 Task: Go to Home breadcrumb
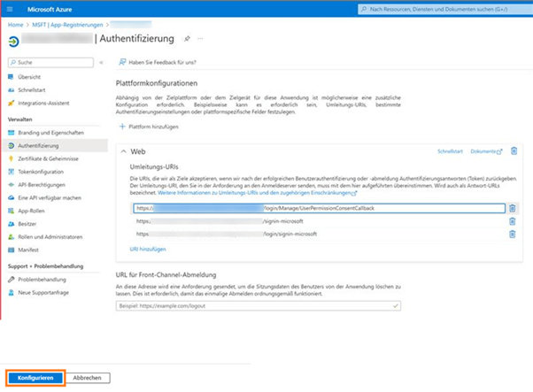[16, 25]
